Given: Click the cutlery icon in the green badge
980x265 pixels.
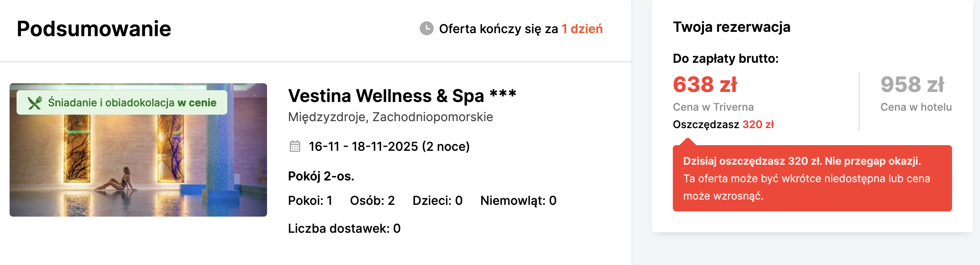Looking at the screenshot, I should tap(35, 103).
